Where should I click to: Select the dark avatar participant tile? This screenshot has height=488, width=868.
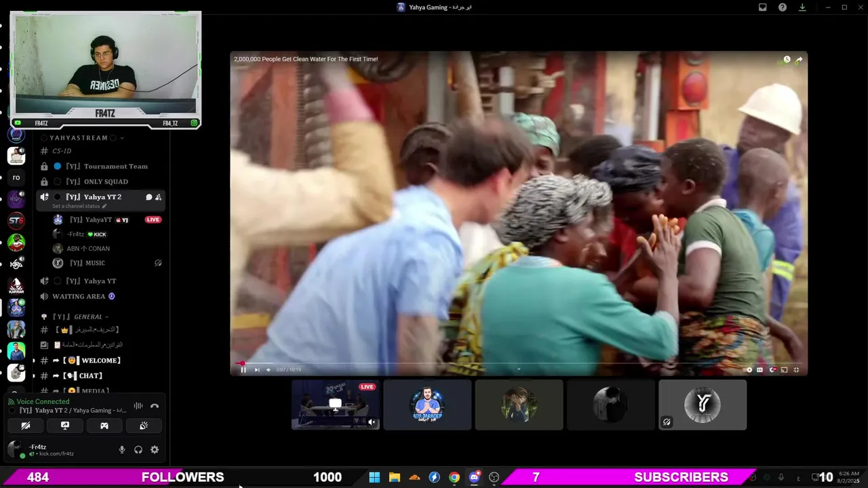pyautogui.click(x=610, y=405)
